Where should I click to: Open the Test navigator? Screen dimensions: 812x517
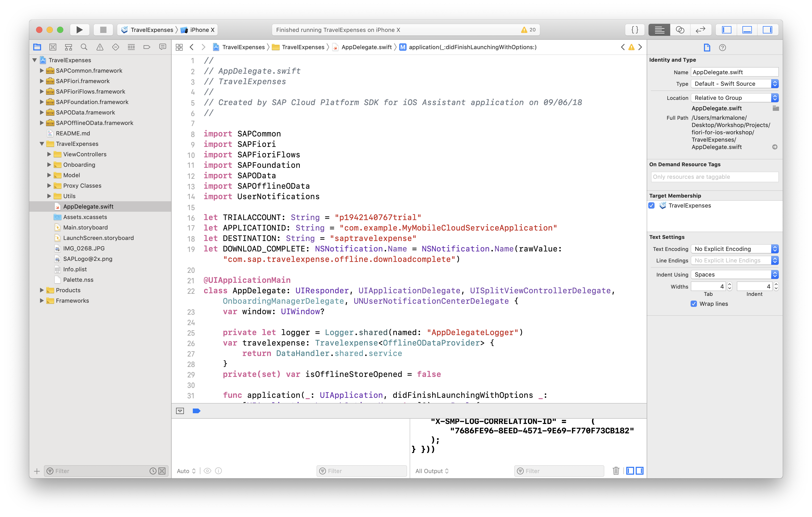coord(115,47)
